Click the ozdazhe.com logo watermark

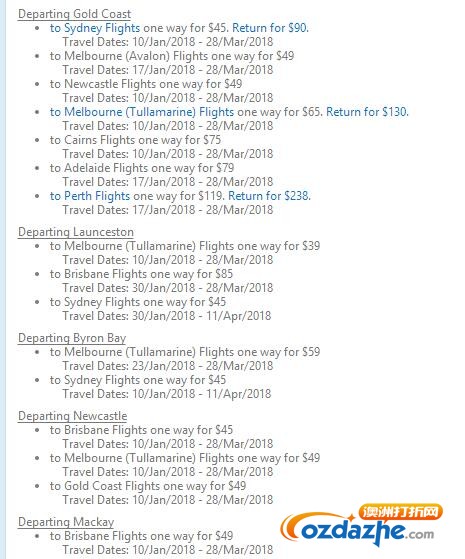click(362, 525)
